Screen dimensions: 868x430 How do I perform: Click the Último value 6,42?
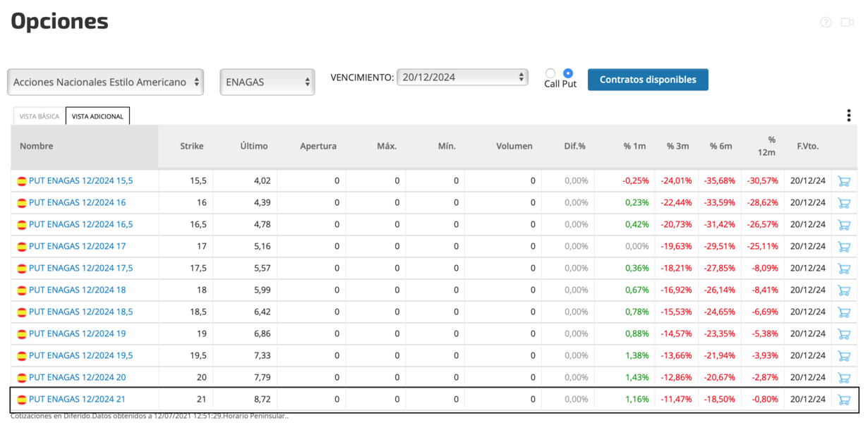click(x=262, y=312)
